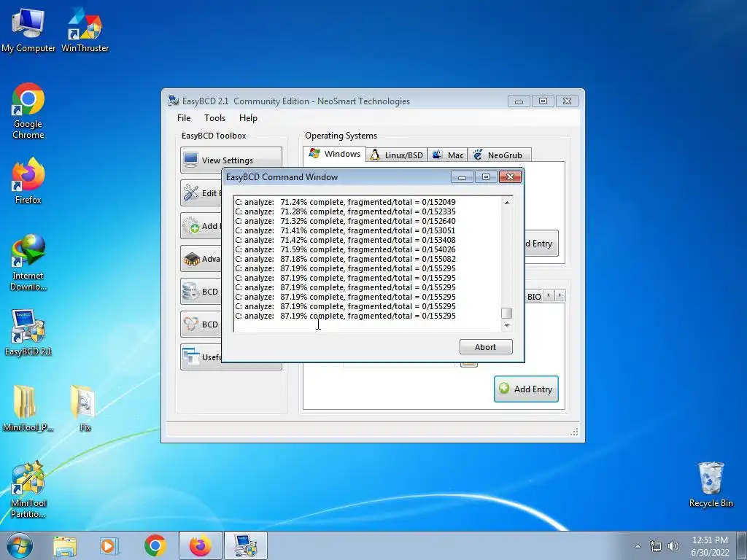The height and width of the screenshot is (560, 747).
Task: Abort the running analyze command
Action: point(486,346)
